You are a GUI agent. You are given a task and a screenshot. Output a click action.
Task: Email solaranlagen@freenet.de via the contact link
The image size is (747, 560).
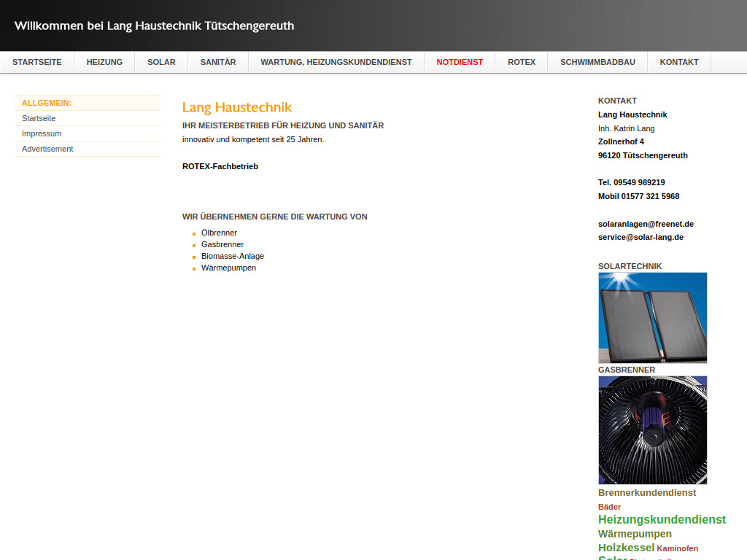[x=646, y=224]
